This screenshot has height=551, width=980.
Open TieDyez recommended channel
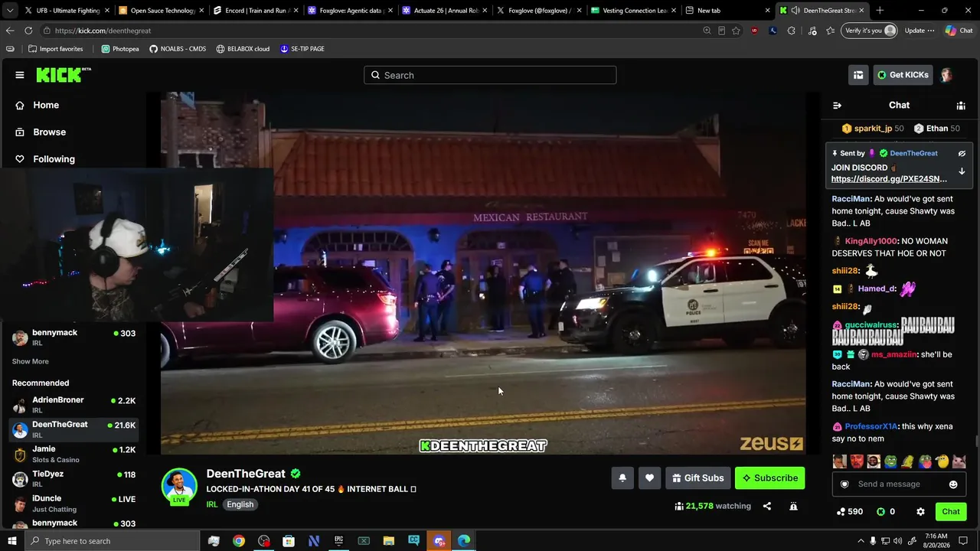(x=73, y=479)
